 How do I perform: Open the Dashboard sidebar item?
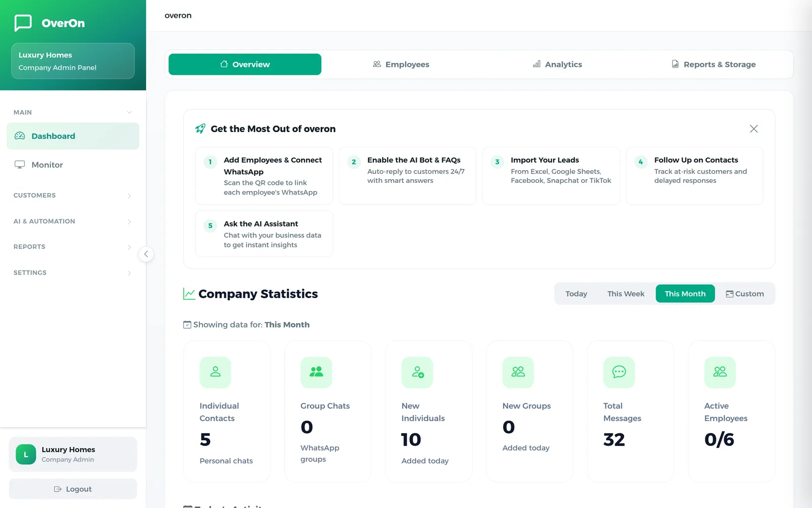click(x=73, y=136)
